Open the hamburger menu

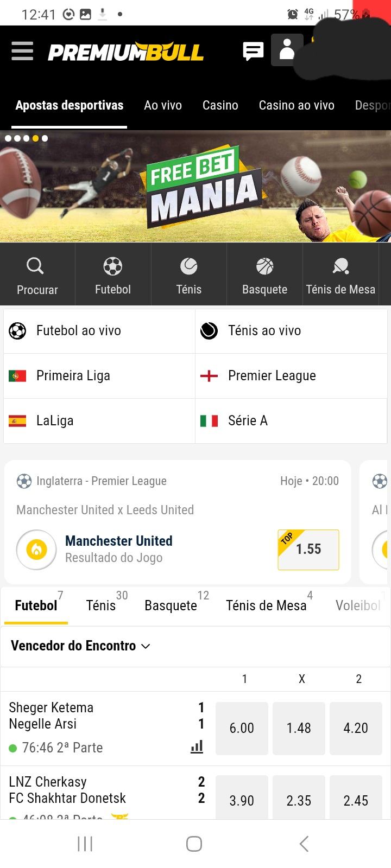[22, 51]
